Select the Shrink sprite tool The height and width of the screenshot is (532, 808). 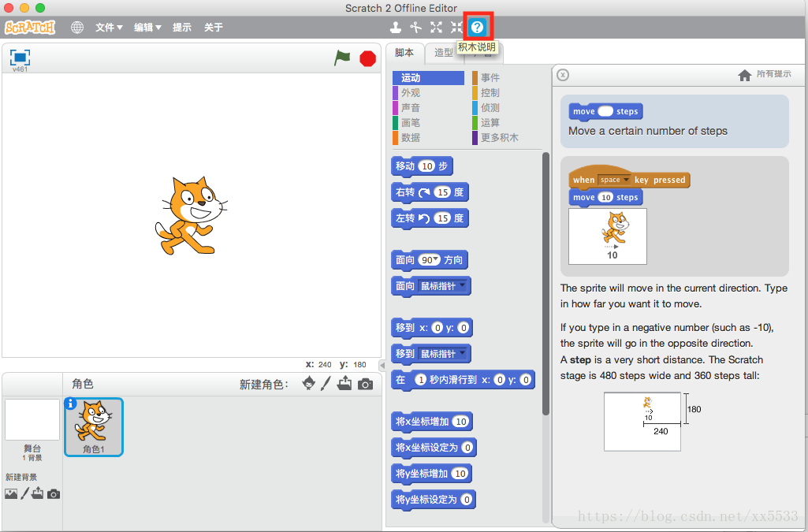(456, 28)
